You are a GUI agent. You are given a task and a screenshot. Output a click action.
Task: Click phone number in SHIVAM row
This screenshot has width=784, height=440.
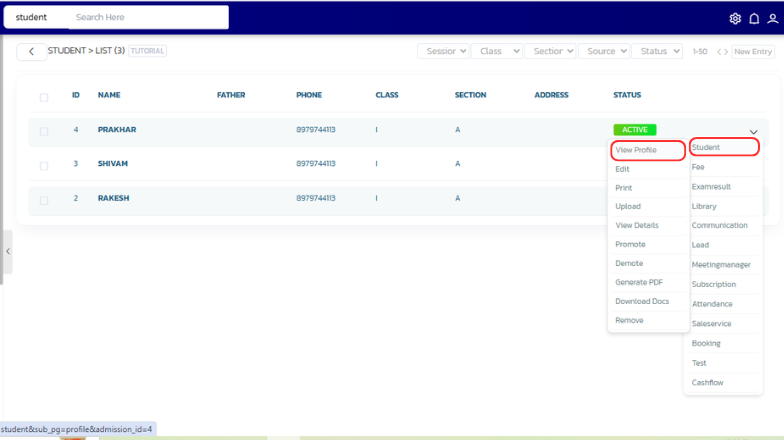point(316,164)
